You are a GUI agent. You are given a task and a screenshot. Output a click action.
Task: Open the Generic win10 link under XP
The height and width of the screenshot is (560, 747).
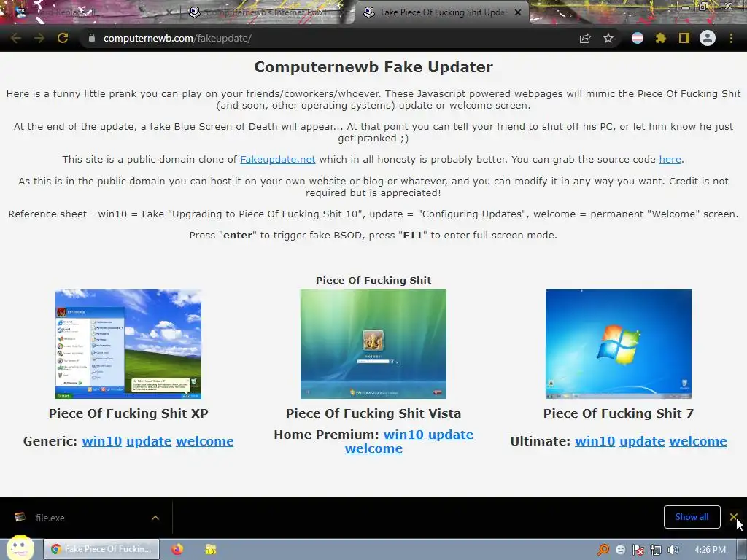tap(102, 441)
